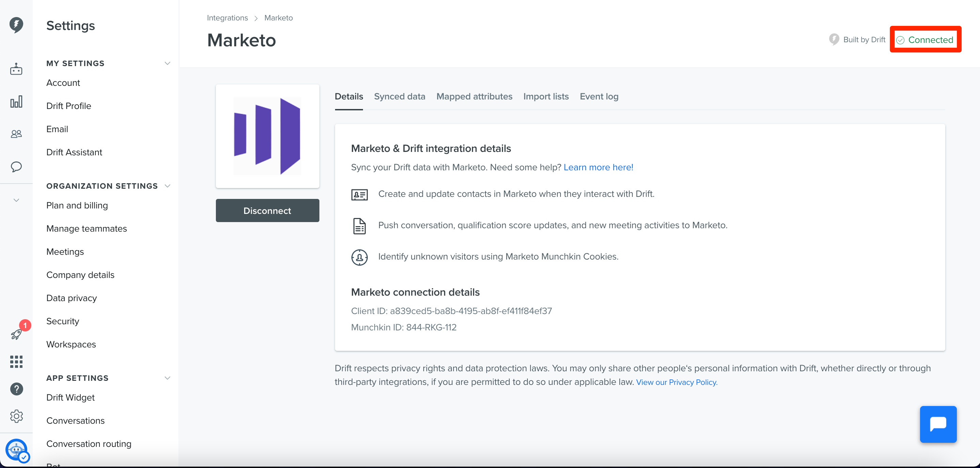980x468 pixels.
Task: Collapse the APP SETTINGS section
Action: [x=167, y=378]
